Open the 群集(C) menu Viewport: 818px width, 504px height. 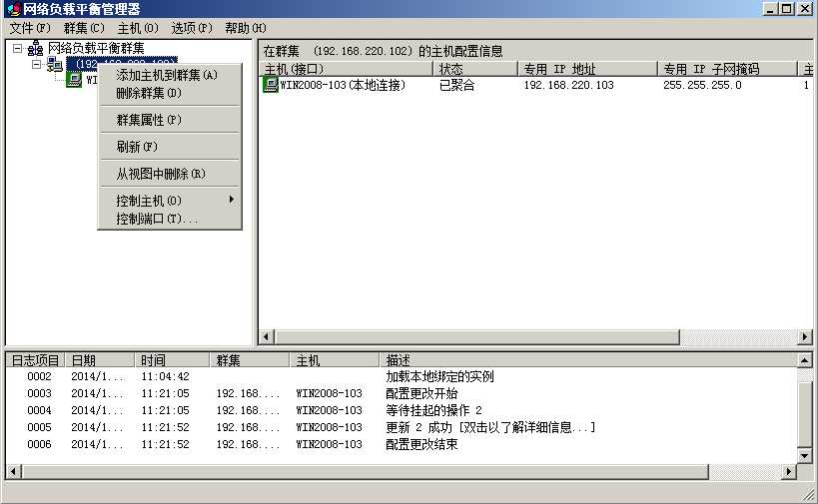[84, 28]
